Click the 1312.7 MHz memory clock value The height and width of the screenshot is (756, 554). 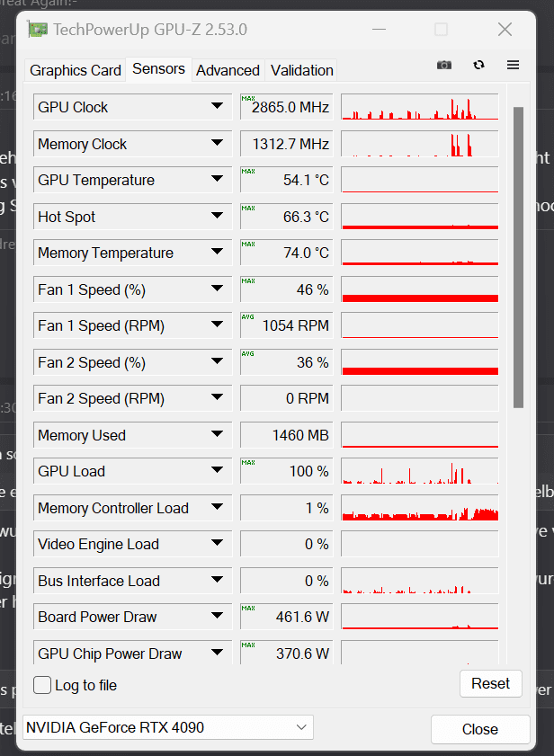click(x=287, y=143)
